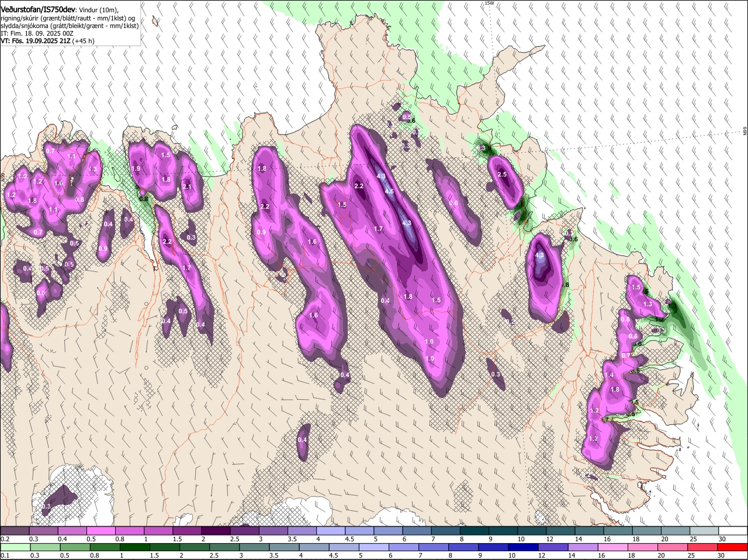This screenshot has height=560, width=748.
Task: Click the 2.1 precipitation value on map
Action: pyautogui.click(x=187, y=186)
